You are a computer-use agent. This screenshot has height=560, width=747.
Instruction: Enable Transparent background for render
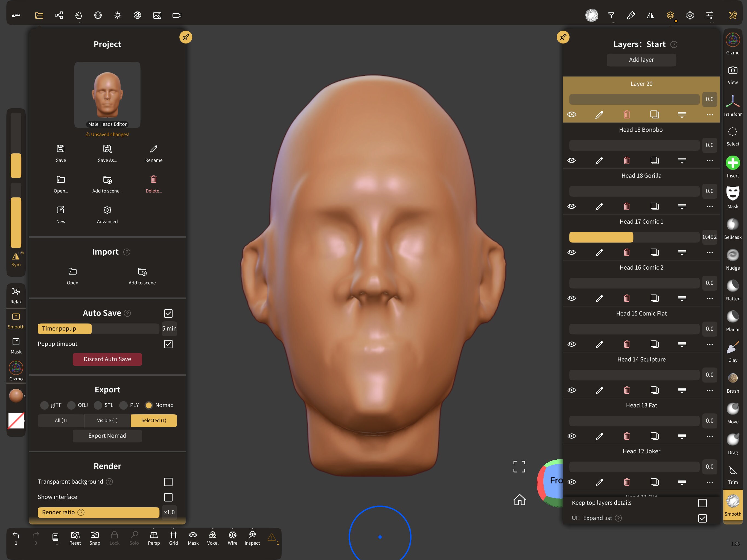coord(168,482)
